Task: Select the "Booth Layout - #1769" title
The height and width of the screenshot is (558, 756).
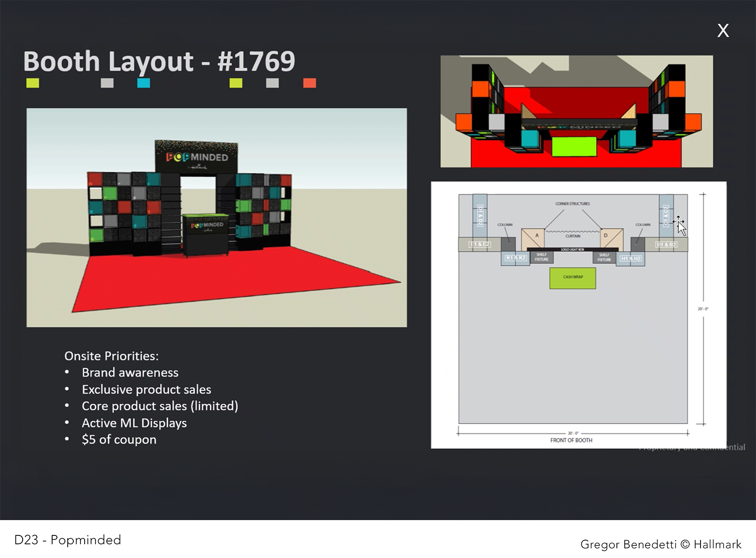Action: click(x=159, y=61)
